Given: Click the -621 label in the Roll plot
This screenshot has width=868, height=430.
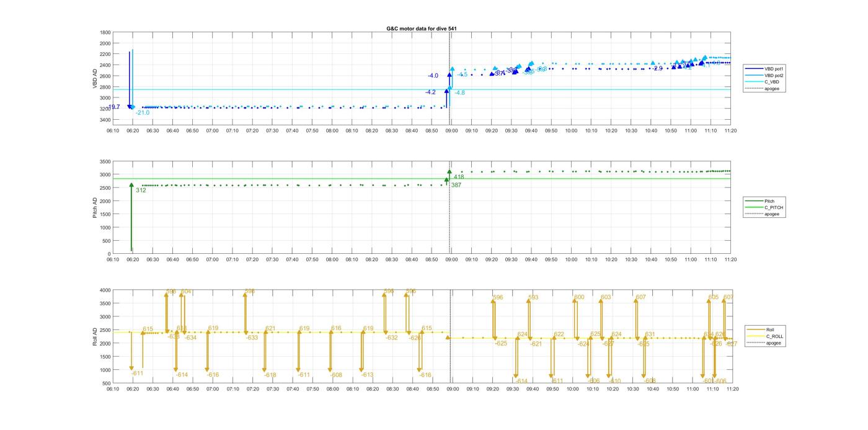Looking at the screenshot, I should [x=536, y=344].
